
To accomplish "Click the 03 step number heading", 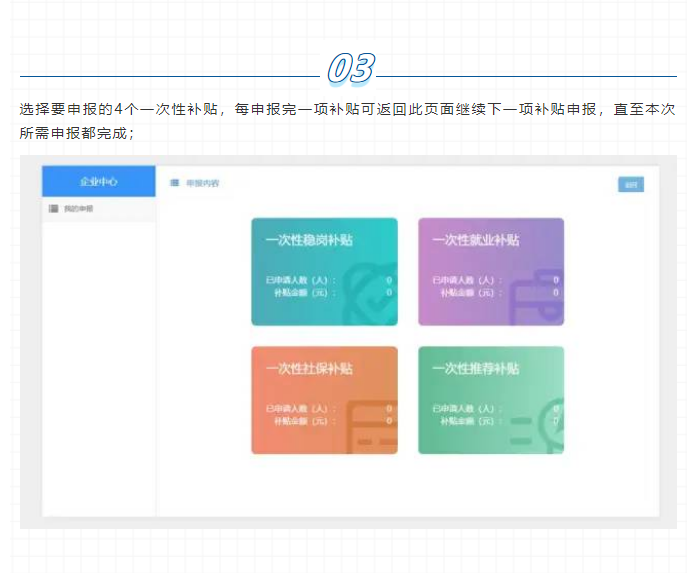I will tap(350, 69).
